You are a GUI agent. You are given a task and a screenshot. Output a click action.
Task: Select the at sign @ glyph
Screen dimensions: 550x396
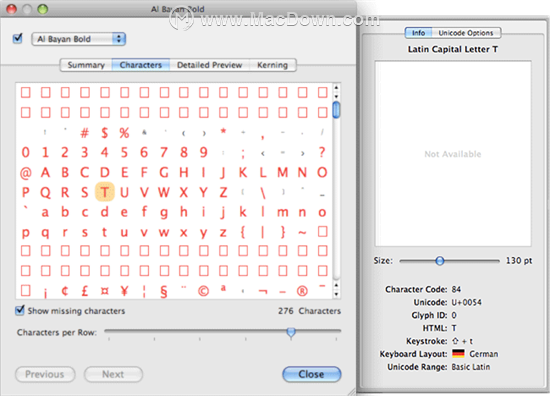(x=26, y=173)
